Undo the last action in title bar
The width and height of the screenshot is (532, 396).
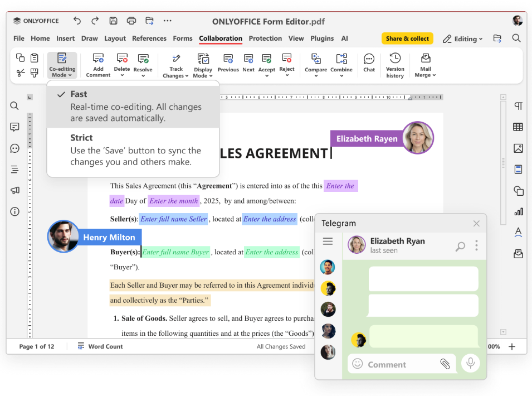(x=77, y=21)
